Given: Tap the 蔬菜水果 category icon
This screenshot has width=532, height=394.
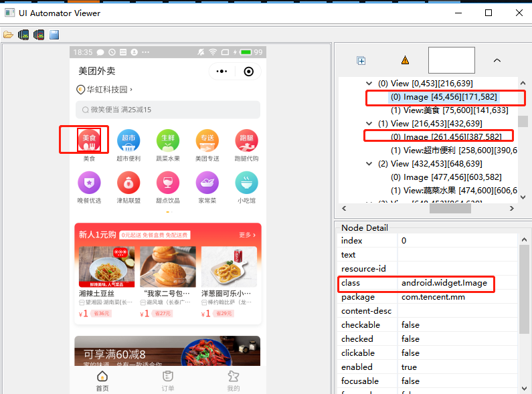Looking at the screenshot, I should (x=168, y=140).
